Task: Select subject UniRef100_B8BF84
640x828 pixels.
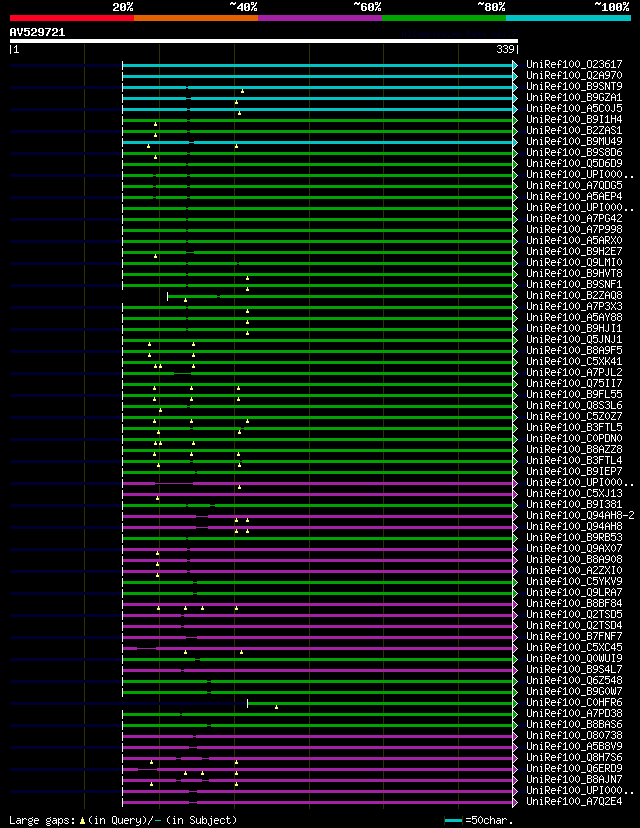Action: [x=575, y=603]
